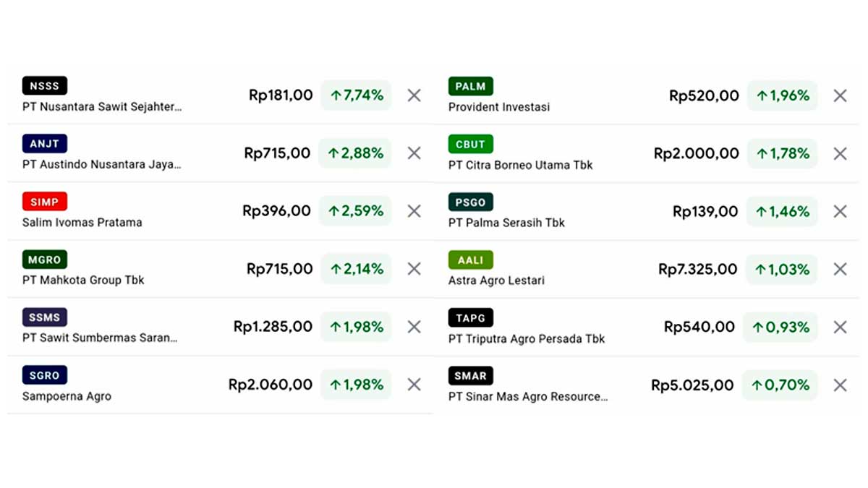
Task: Click PT Mahkota Group Tbk name
Action: click(x=83, y=281)
